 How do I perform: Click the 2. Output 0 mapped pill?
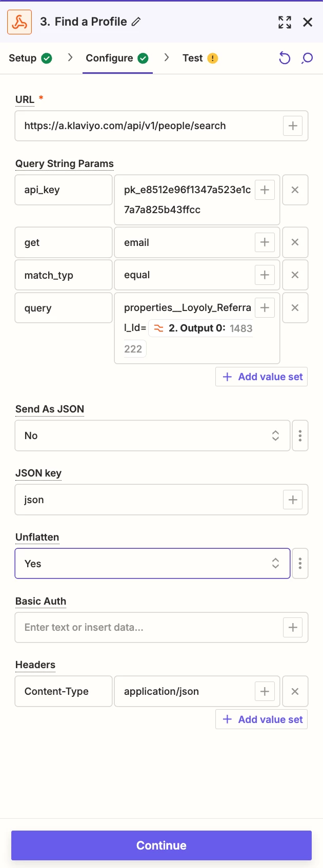coord(201,328)
